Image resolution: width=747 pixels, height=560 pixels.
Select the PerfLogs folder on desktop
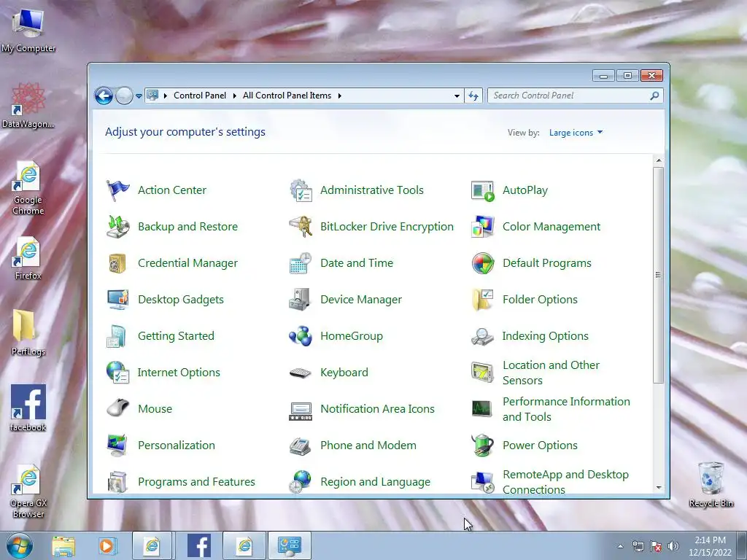click(28, 332)
